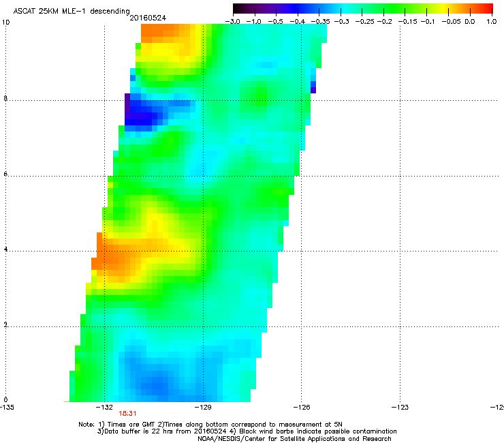The image size is (504, 443).
Task: Click the -1.0 color scale label
Action: (254, 22)
